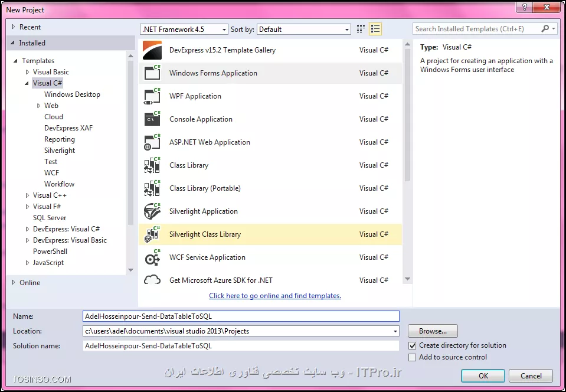566x392 pixels.
Task: Expand the JavaScript tree node
Action: tap(27, 263)
